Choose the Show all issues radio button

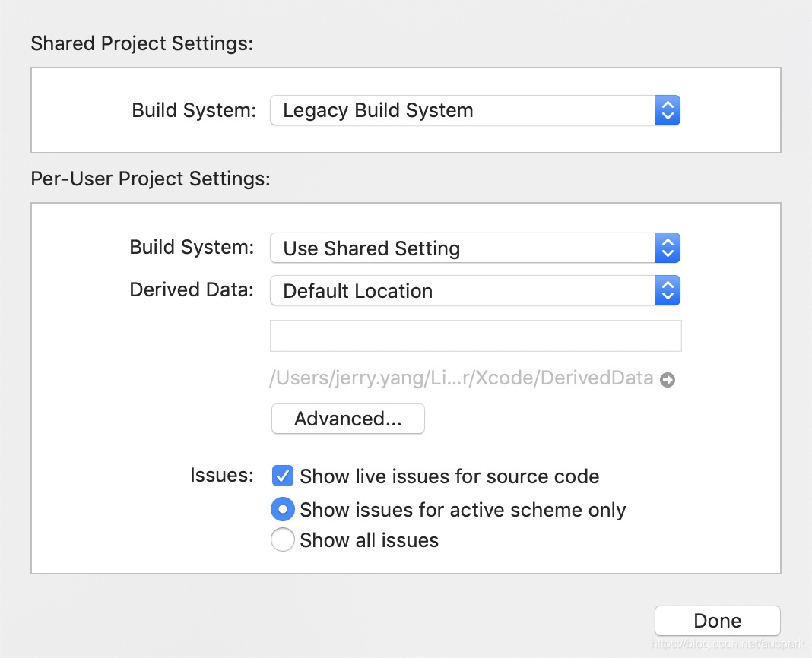point(282,540)
